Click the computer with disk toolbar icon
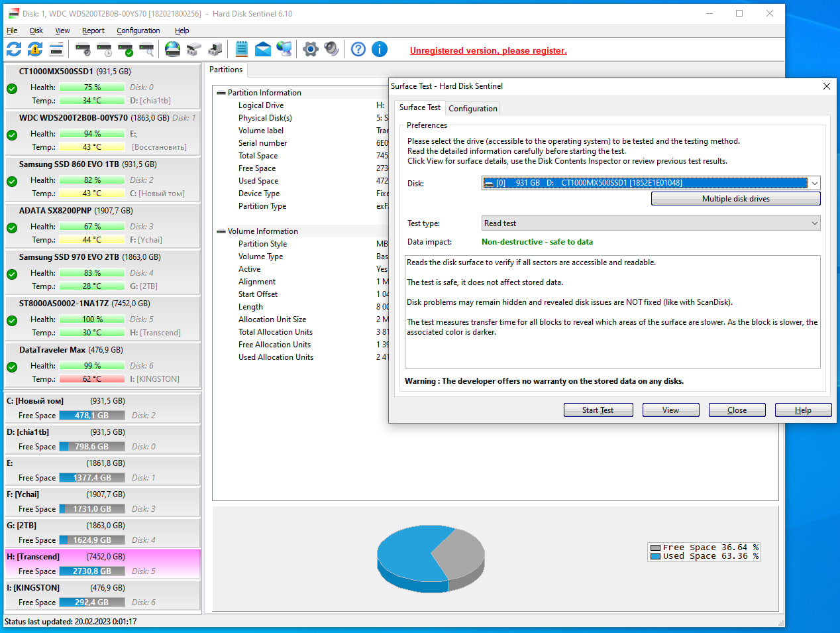Image resolution: width=840 pixels, height=633 pixels. pyautogui.click(x=215, y=49)
